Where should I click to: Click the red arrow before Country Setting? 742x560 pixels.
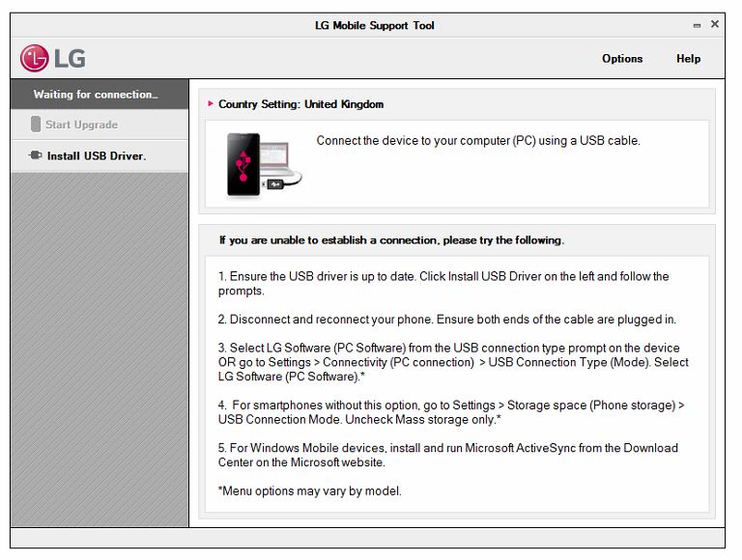pos(211,104)
